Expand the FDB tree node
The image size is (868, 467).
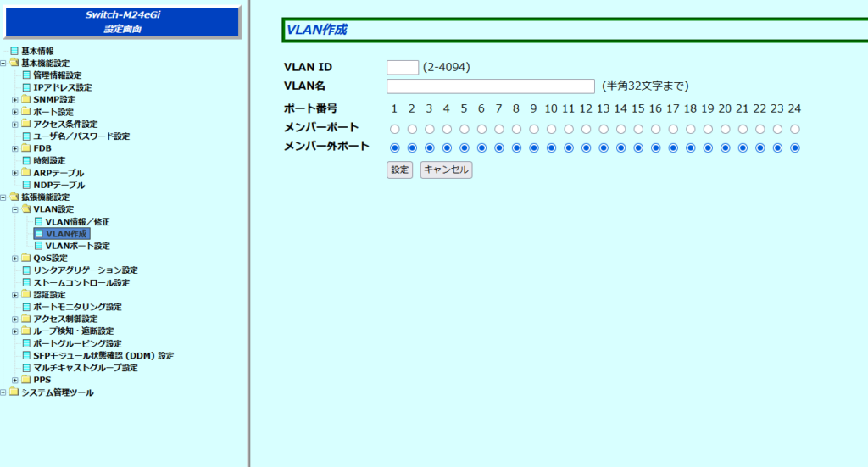[x=14, y=148]
